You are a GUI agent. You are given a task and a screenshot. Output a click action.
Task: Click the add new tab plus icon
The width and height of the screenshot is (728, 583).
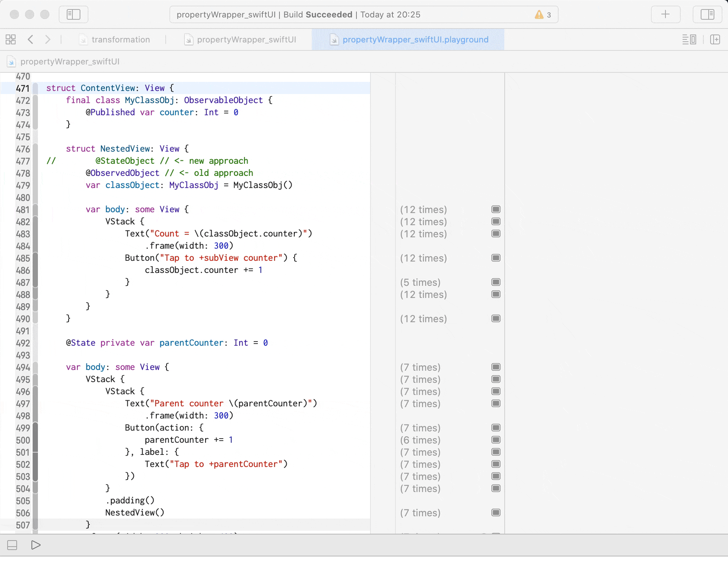click(665, 14)
